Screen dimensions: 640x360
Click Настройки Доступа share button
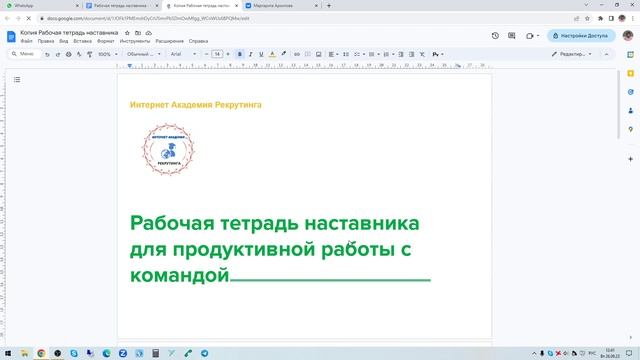tap(581, 36)
